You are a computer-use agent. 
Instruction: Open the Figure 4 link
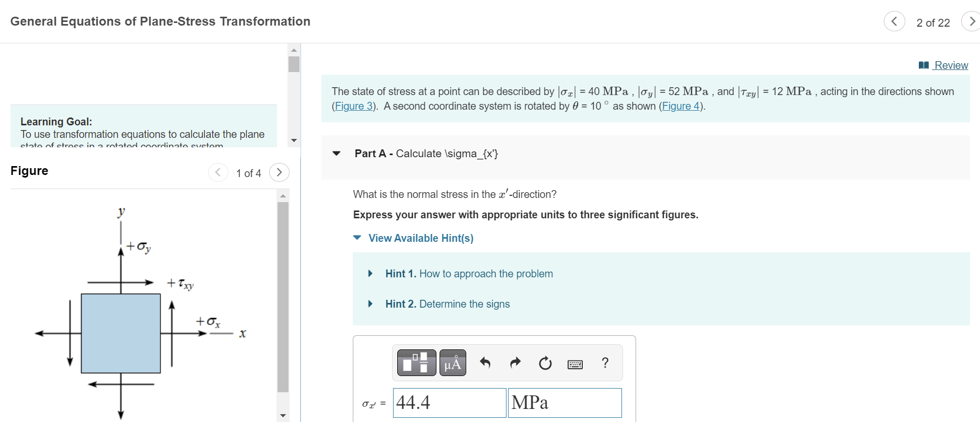(x=680, y=106)
